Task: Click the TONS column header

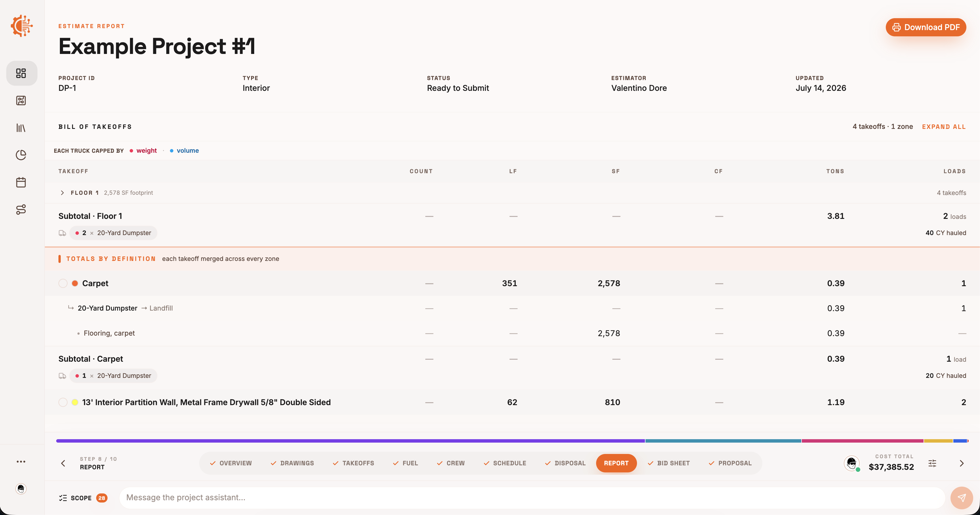Action: pyautogui.click(x=835, y=171)
